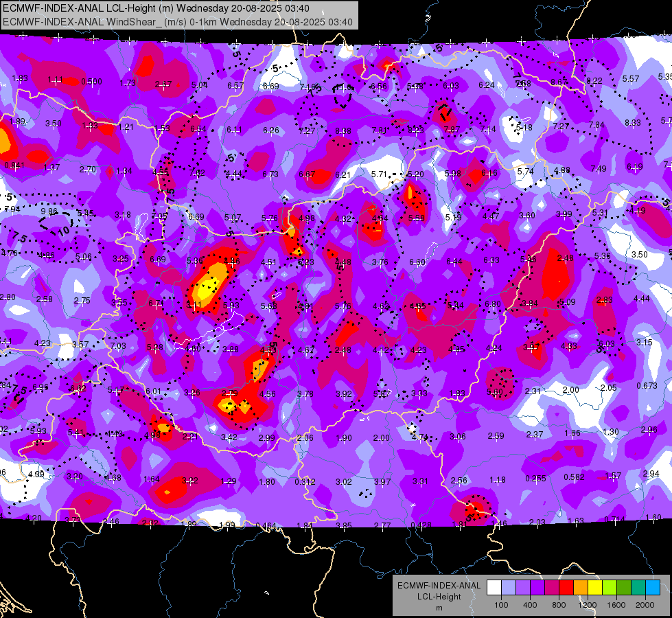Click the wind shear value '0.582'
The width and height of the screenshot is (672, 618).
574,477
